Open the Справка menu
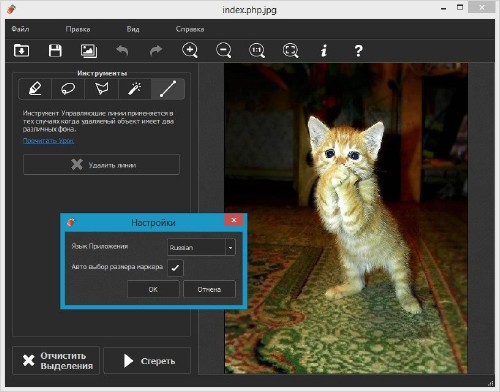Viewport: 500px width, 392px height. point(190,29)
